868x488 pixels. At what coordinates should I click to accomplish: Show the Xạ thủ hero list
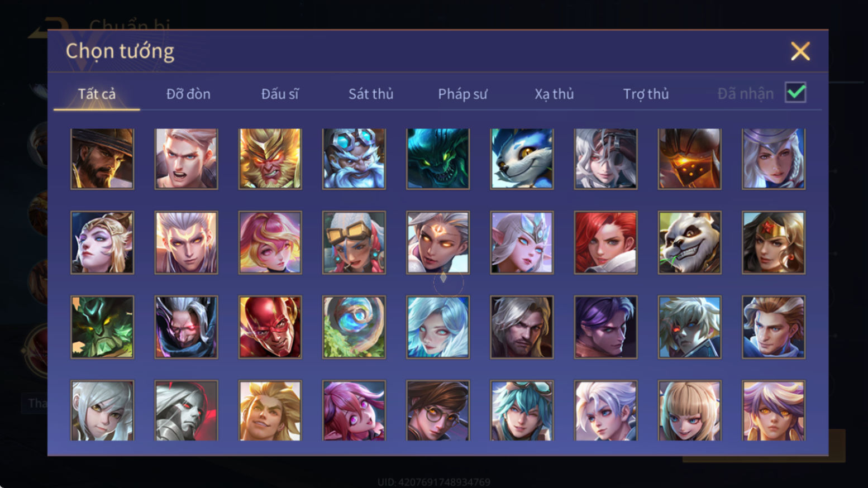554,94
